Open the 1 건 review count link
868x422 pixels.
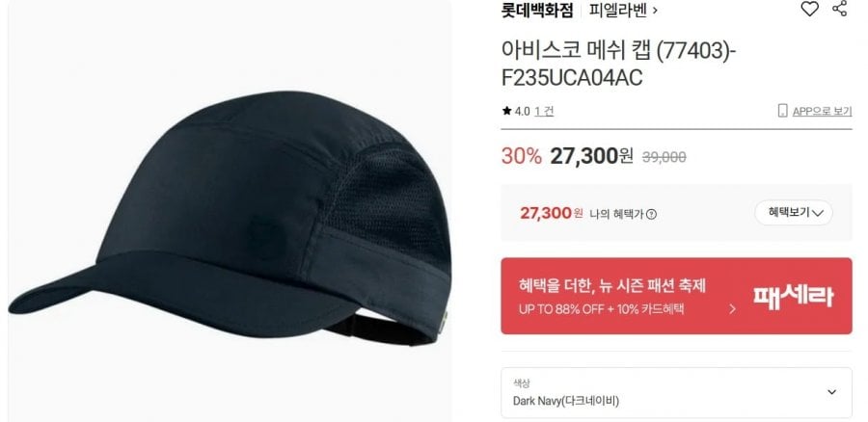tap(544, 111)
